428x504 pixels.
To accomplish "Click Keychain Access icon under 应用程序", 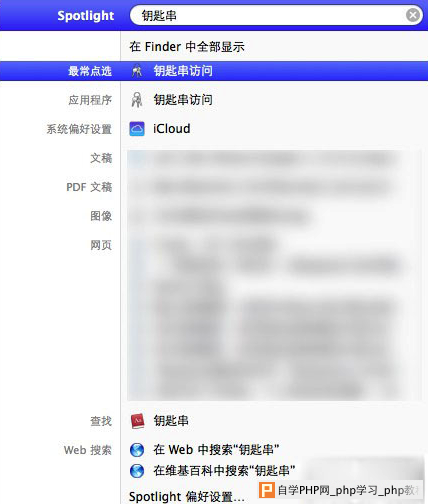I will click(x=137, y=100).
